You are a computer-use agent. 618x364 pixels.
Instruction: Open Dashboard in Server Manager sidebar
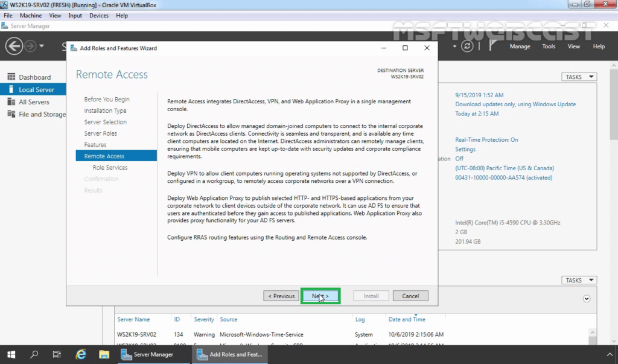tap(33, 77)
